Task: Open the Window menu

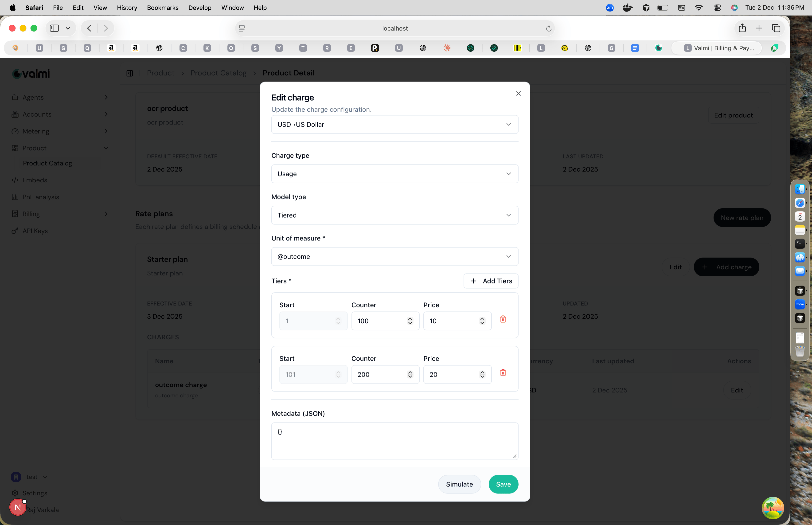Action: (x=232, y=8)
